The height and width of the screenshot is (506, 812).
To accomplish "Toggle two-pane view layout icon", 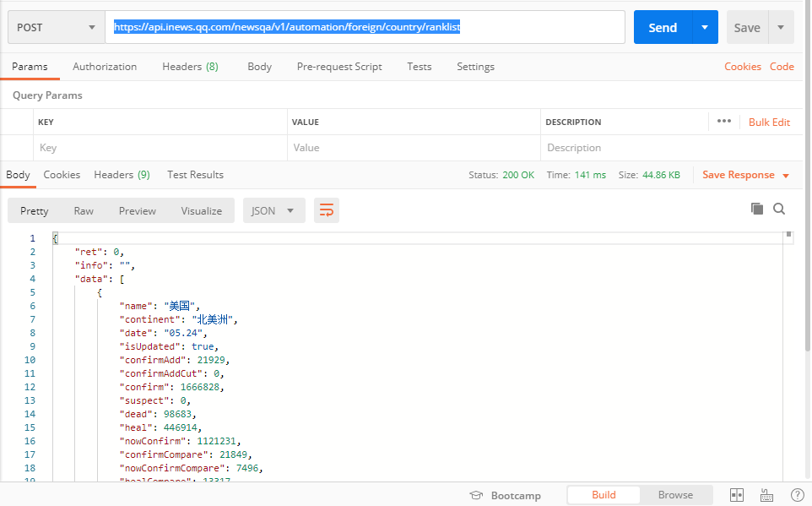I will 736,495.
